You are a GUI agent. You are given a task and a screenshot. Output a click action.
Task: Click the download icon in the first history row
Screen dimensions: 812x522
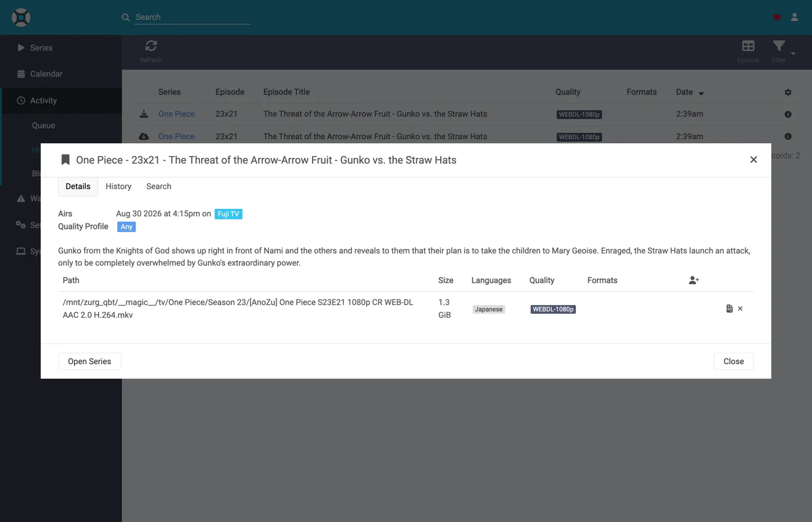coord(144,114)
